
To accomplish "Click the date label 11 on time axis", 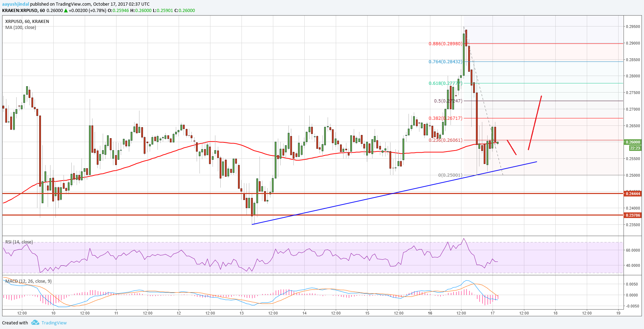I will click(116, 313).
